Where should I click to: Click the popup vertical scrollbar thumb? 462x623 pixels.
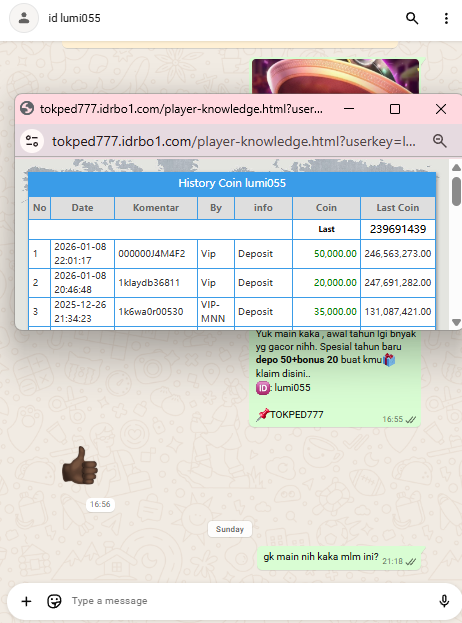click(456, 192)
